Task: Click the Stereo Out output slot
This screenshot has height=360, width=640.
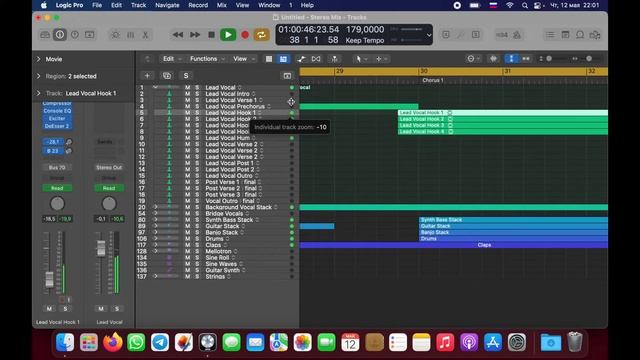Action: [x=109, y=167]
